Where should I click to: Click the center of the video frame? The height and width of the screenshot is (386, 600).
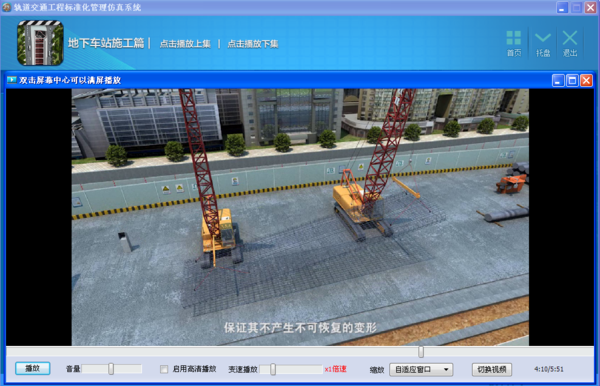point(300,217)
